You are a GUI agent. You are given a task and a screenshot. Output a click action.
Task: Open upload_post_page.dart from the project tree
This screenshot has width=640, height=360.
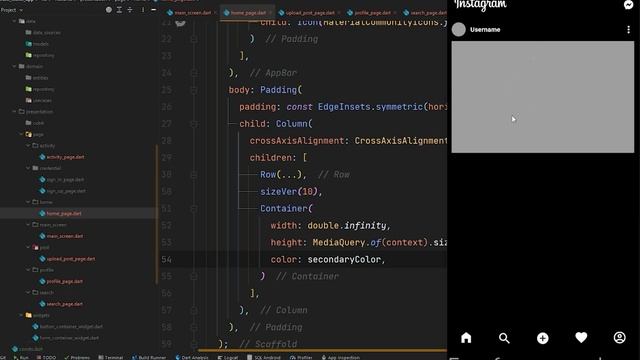(x=67, y=258)
